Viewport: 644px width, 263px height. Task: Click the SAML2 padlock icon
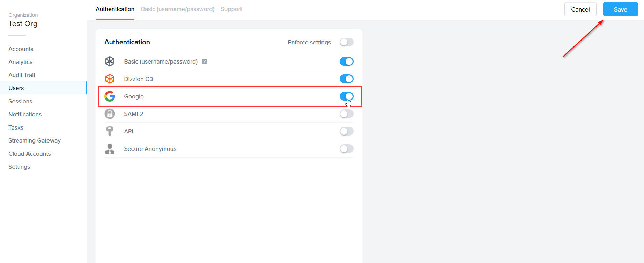tap(110, 114)
